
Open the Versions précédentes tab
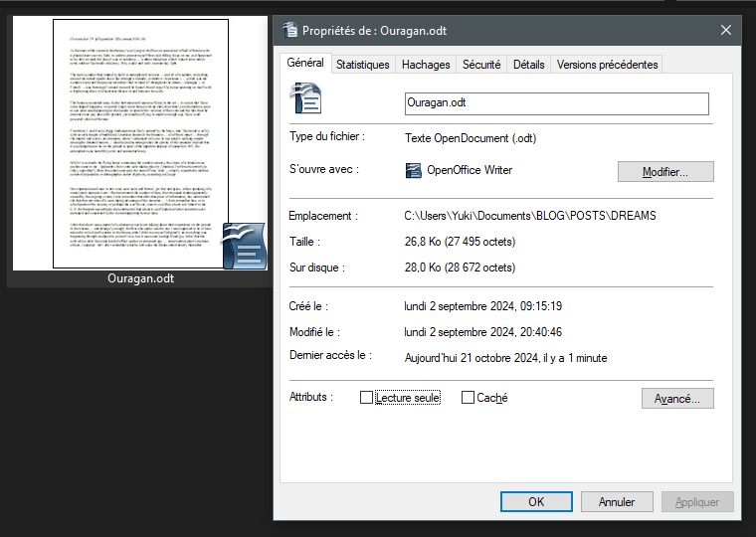pyautogui.click(x=607, y=65)
